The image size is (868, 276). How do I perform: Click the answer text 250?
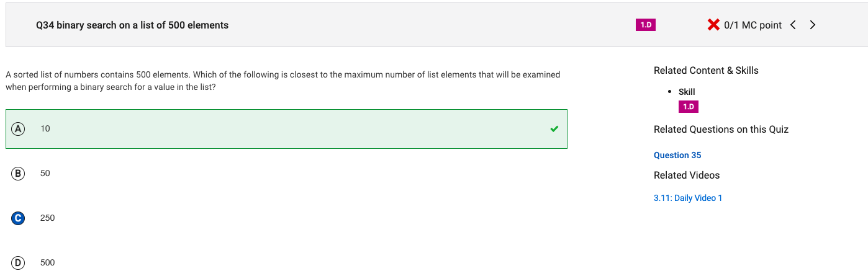point(47,218)
